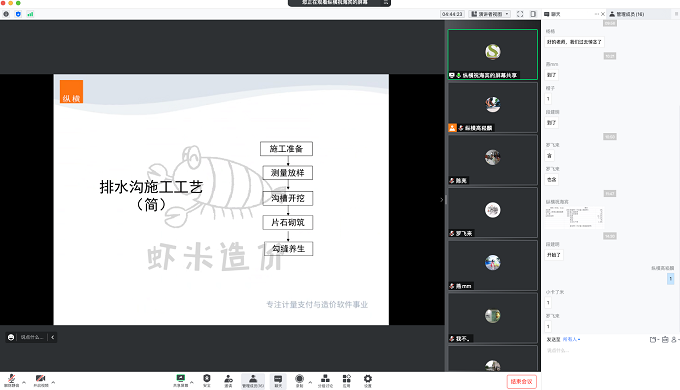Viewport: 680px width, 390px height.
Task: Toggle microphone mute in bottom toolbar
Action: (12, 380)
